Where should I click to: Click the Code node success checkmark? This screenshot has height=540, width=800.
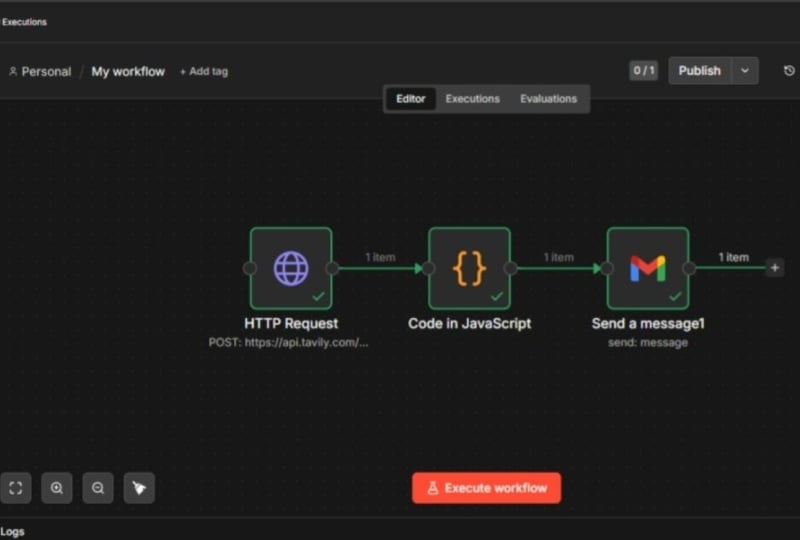pyautogui.click(x=497, y=296)
